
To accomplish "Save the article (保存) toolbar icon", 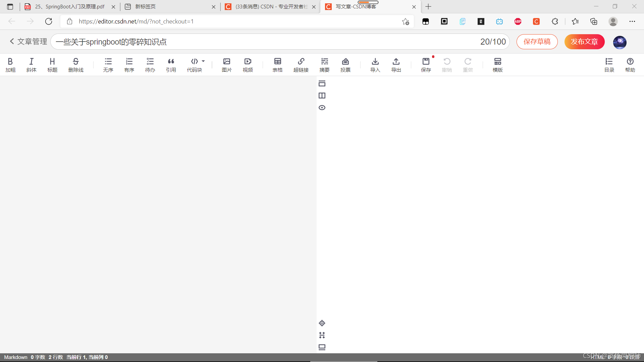I will tap(426, 65).
